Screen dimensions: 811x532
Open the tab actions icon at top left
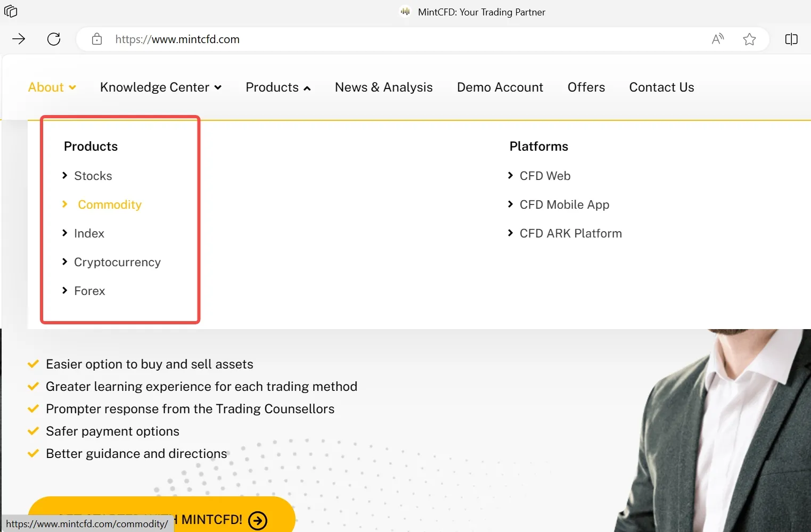(11, 11)
